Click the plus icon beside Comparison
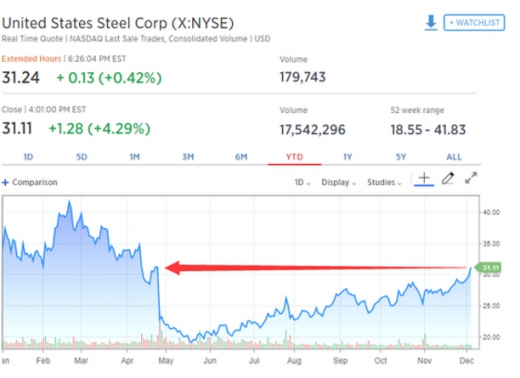520x378 pixels. pos(5,182)
